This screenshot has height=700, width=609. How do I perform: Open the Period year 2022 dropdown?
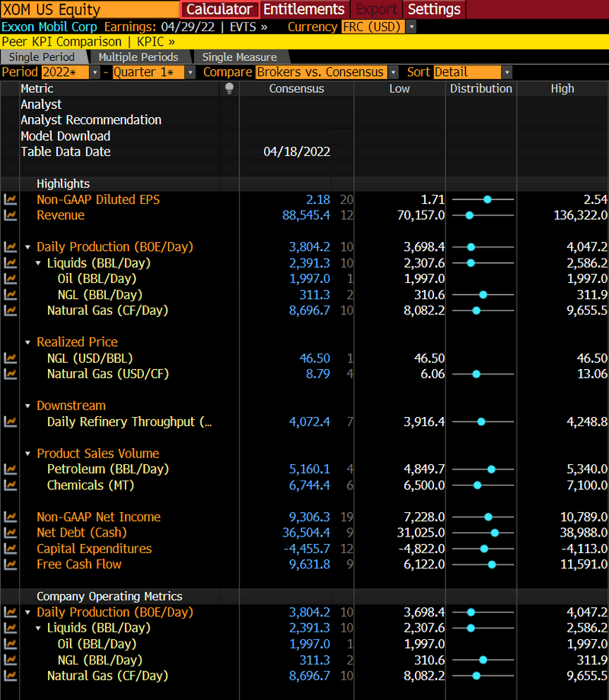[x=94, y=72]
